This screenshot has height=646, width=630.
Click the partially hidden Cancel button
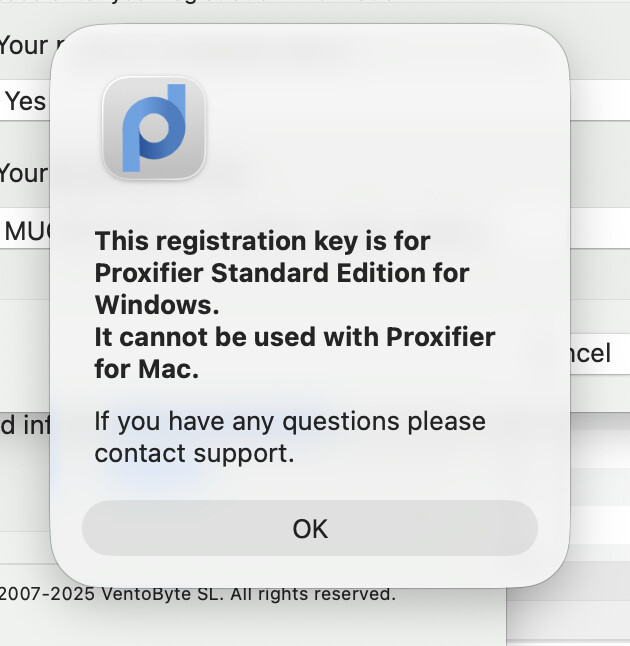coord(590,353)
